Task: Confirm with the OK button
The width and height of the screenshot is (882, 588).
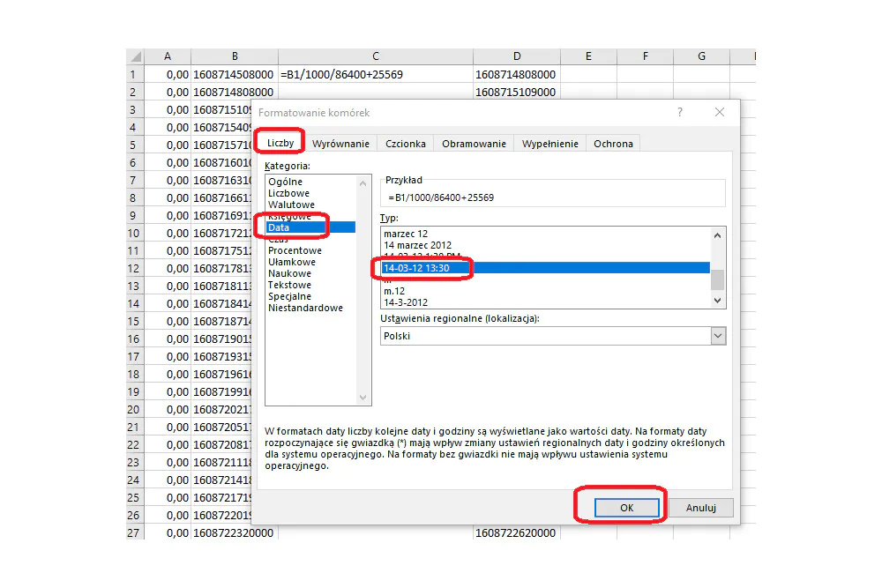Action: 626,508
